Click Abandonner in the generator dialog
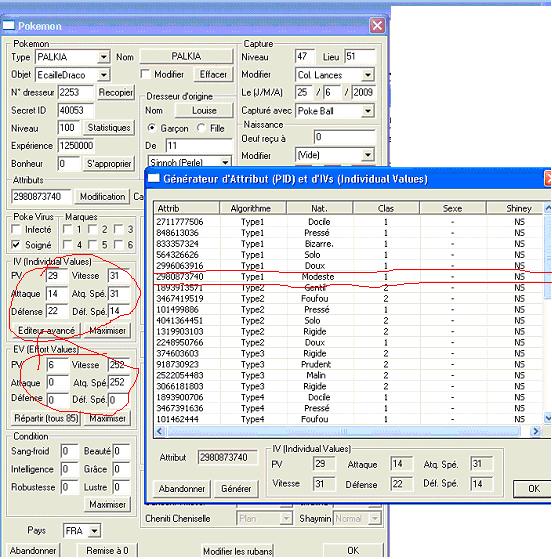The height and width of the screenshot is (559, 552). [182, 488]
